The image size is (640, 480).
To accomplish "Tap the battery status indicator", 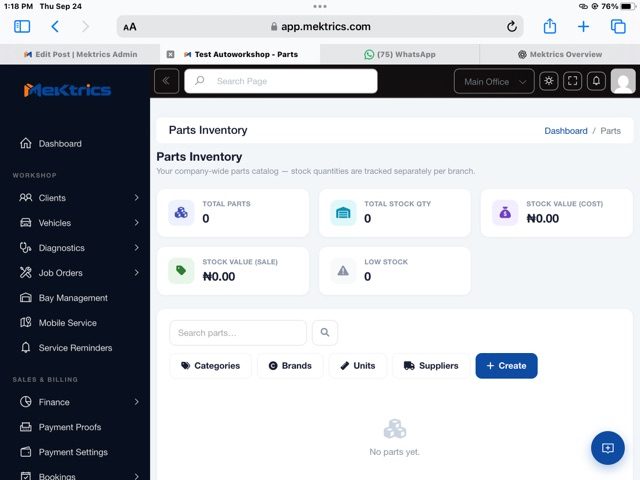I will [627, 6].
